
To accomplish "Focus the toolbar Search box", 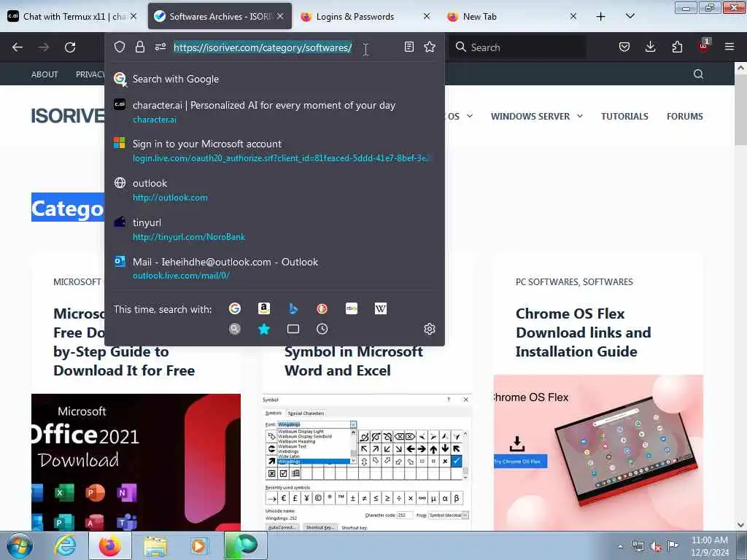I will pyautogui.click(x=517, y=47).
